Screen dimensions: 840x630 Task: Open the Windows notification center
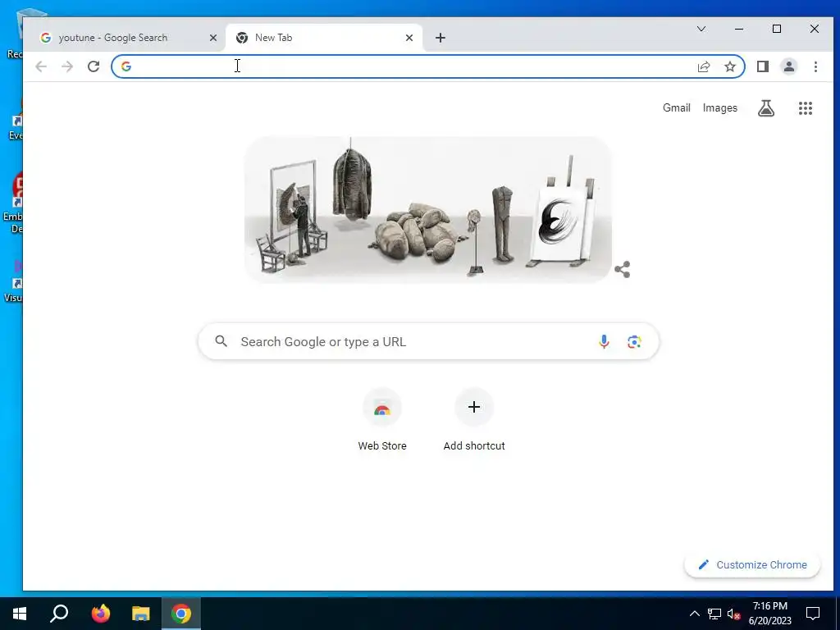[x=813, y=614]
